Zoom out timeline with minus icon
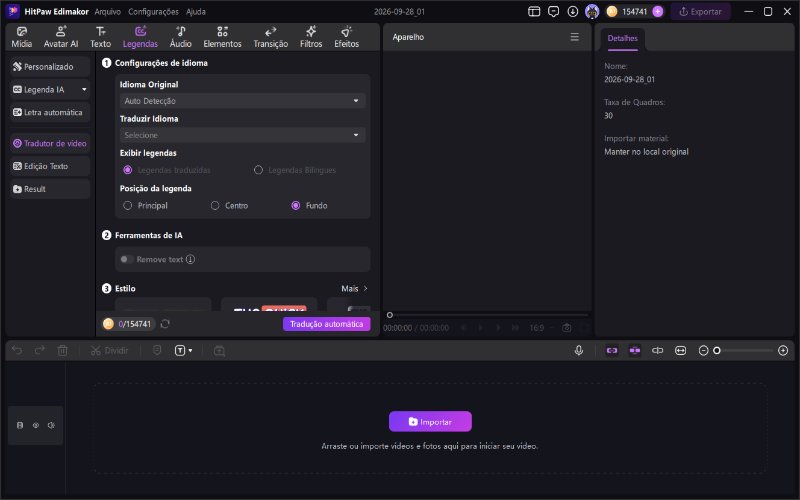 click(703, 351)
